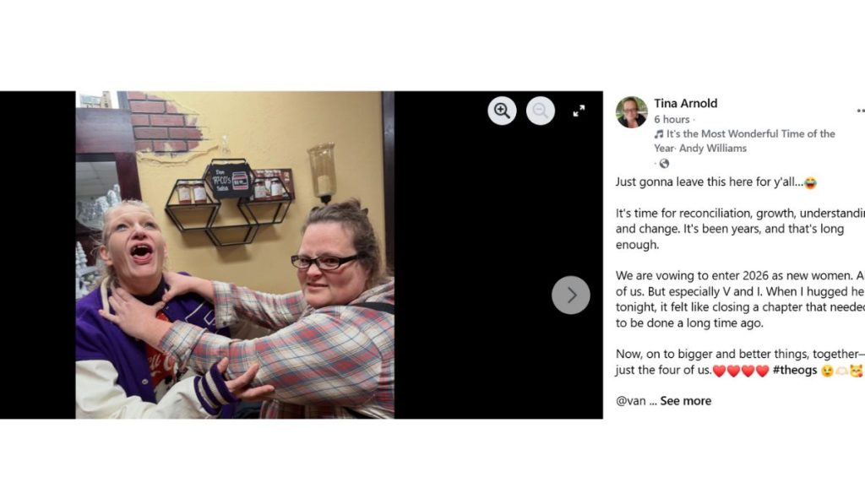Open the 'It's the Most Wonderful Time' song link

(745, 141)
